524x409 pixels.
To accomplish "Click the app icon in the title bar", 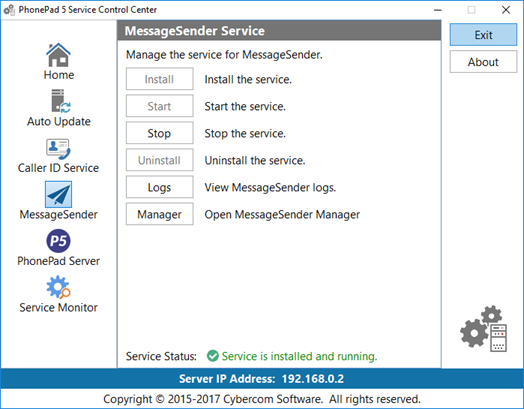I will tap(9, 10).
